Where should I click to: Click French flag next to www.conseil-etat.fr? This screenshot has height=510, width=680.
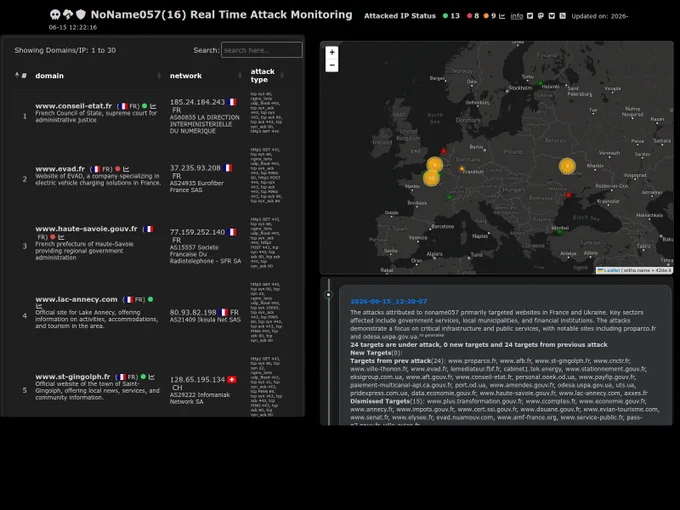[124, 106]
